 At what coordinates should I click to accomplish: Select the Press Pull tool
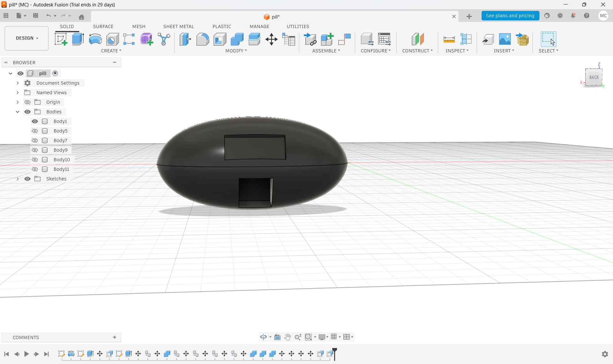click(185, 39)
